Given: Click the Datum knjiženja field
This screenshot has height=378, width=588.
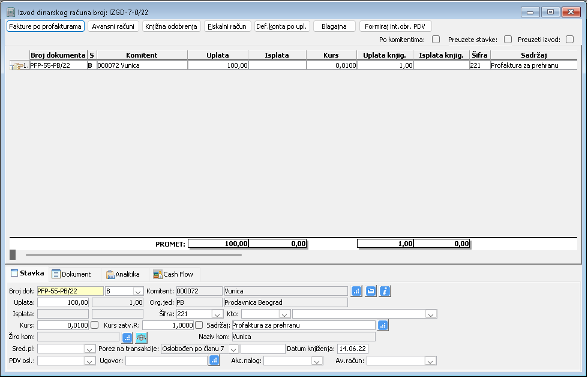Looking at the screenshot, I should click(x=353, y=349).
